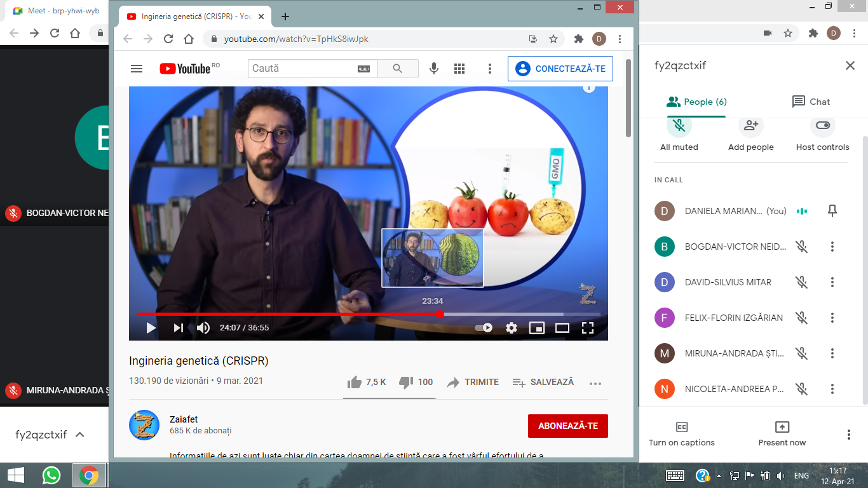The image size is (868, 488).
Task: Skip to the next video
Action: (x=179, y=328)
